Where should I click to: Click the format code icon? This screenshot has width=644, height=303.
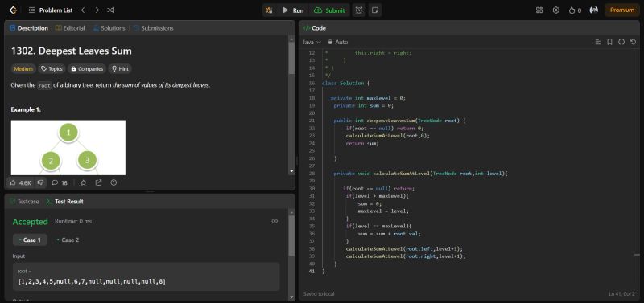coord(598,42)
